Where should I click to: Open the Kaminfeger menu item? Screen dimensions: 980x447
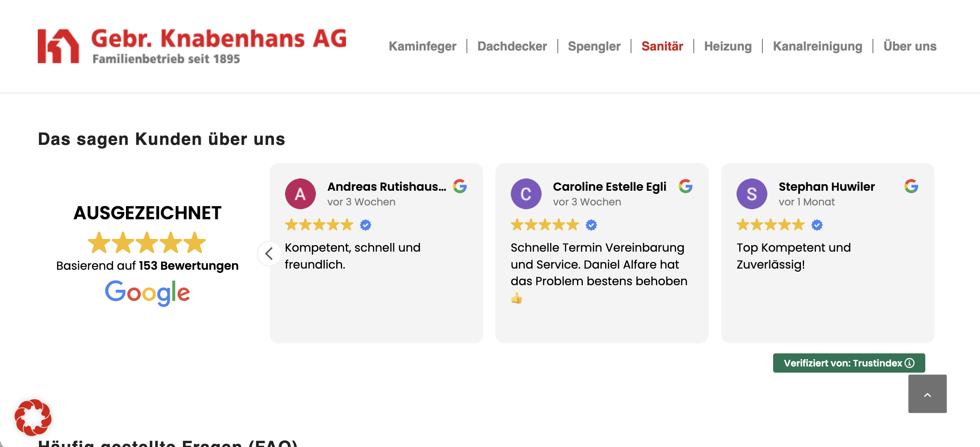(x=422, y=46)
